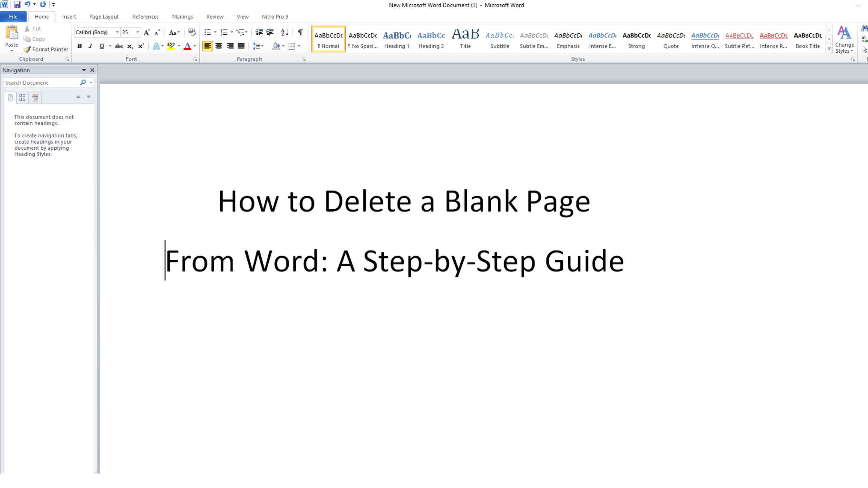Sort text using the A-Z sort icon
This screenshot has width=868, height=488.
[285, 33]
